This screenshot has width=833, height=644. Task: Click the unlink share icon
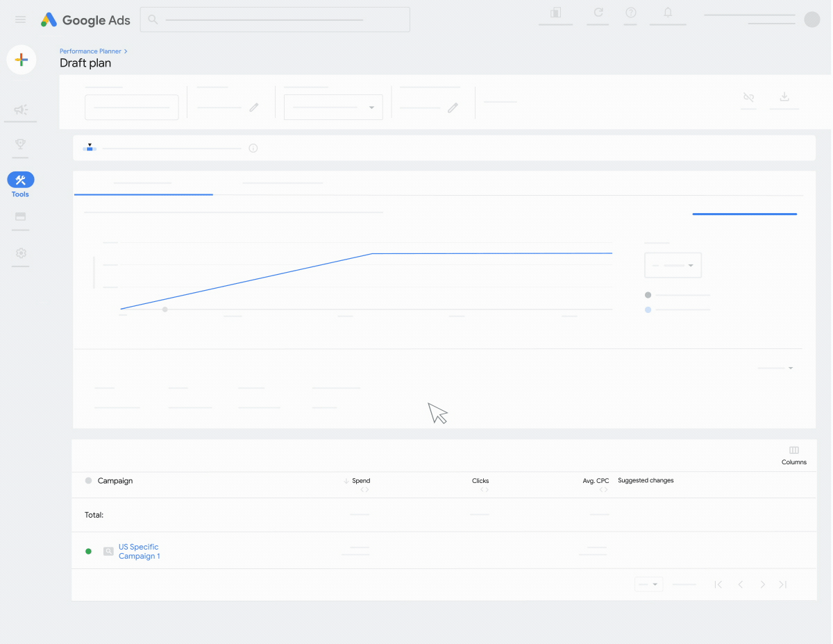click(x=748, y=97)
